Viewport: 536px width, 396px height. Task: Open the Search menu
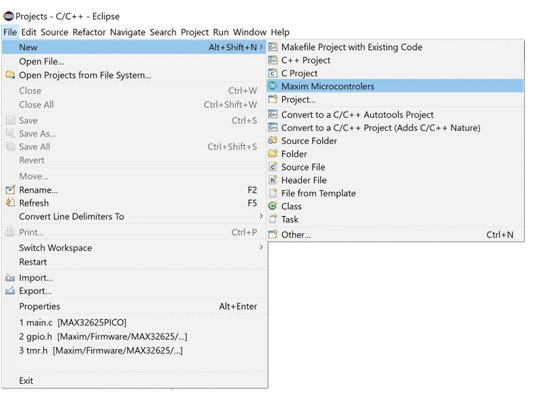tap(163, 32)
